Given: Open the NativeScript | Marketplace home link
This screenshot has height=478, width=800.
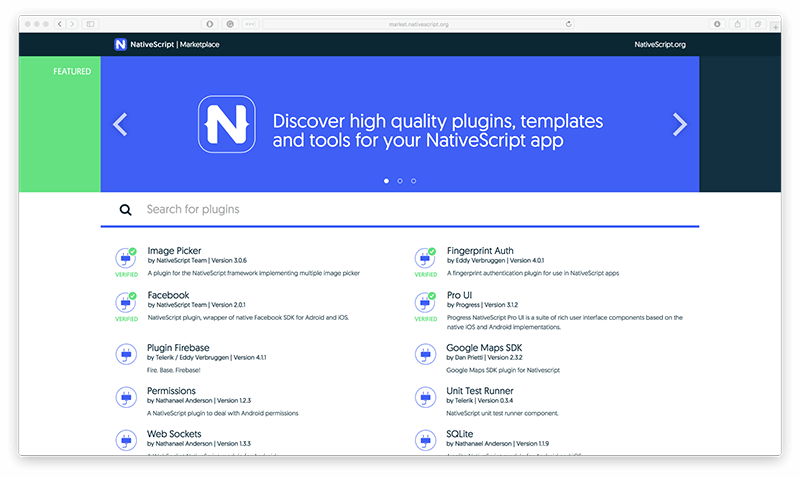Looking at the screenshot, I should (167, 44).
